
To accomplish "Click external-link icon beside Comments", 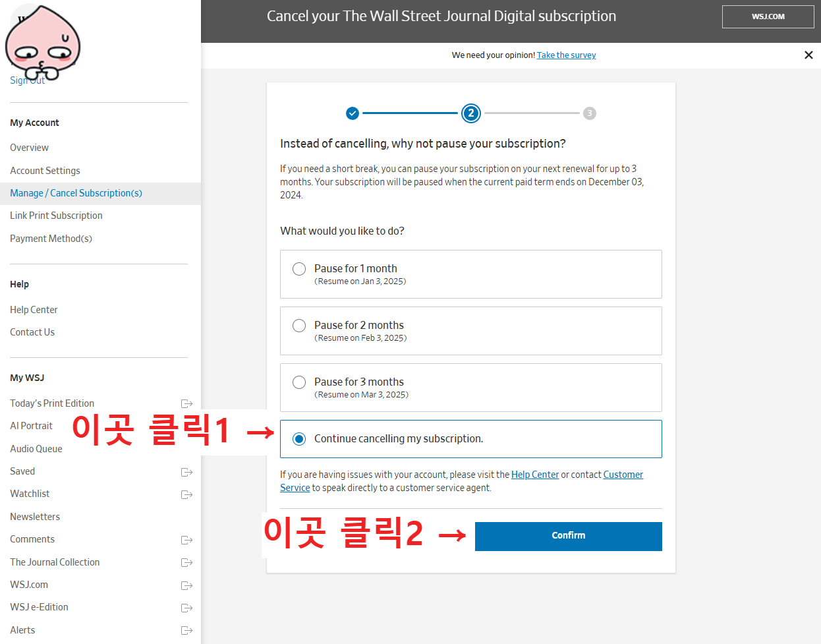I will tap(186, 540).
